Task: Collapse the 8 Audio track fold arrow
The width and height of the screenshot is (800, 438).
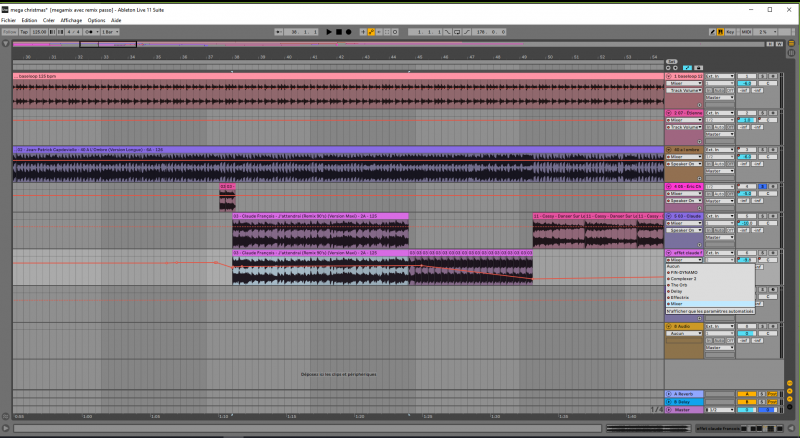Action: (669, 326)
